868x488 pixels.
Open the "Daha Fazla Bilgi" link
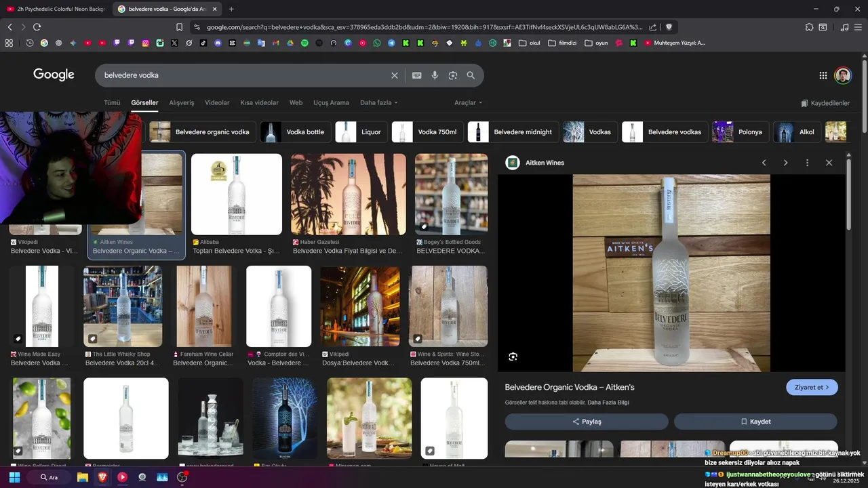[608, 403]
